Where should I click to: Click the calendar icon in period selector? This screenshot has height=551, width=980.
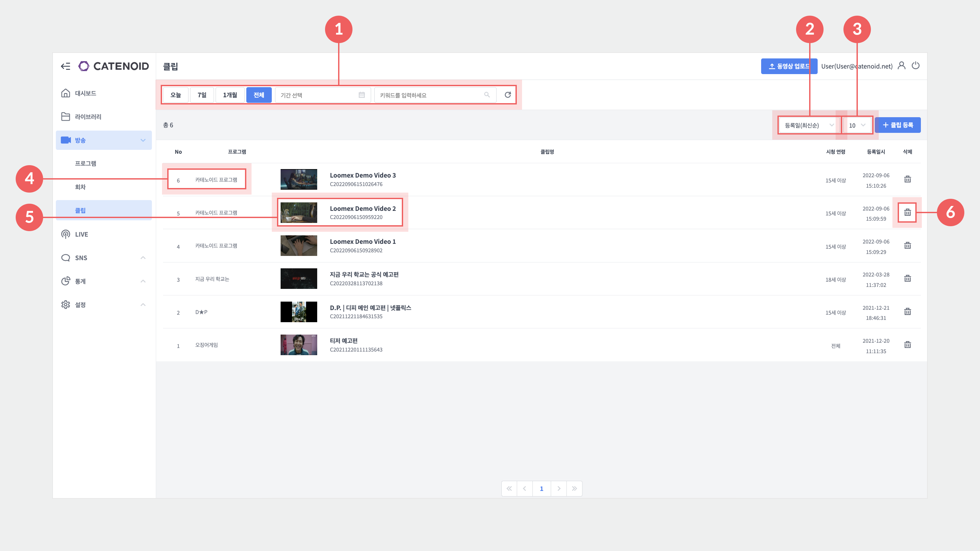point(361,95)
